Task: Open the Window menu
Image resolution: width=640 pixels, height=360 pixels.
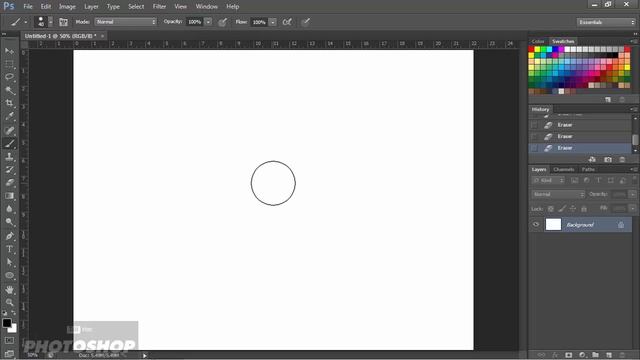Action: coord(207,7)
